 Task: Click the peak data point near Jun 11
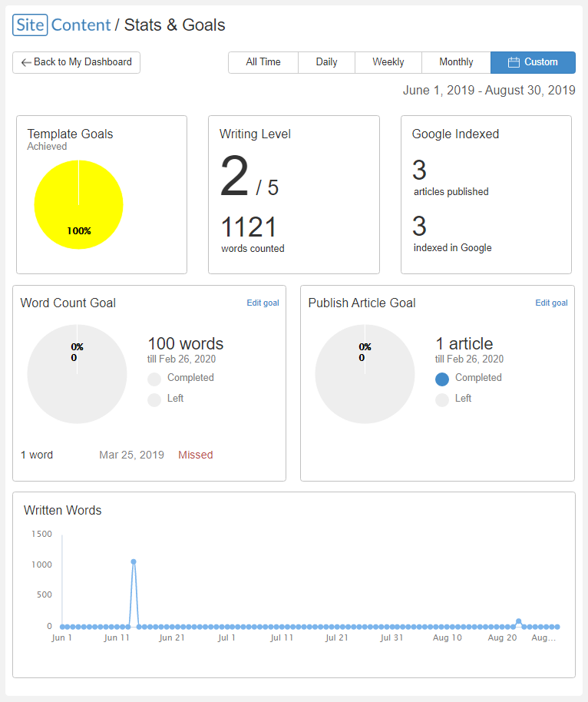click(134, 562)
